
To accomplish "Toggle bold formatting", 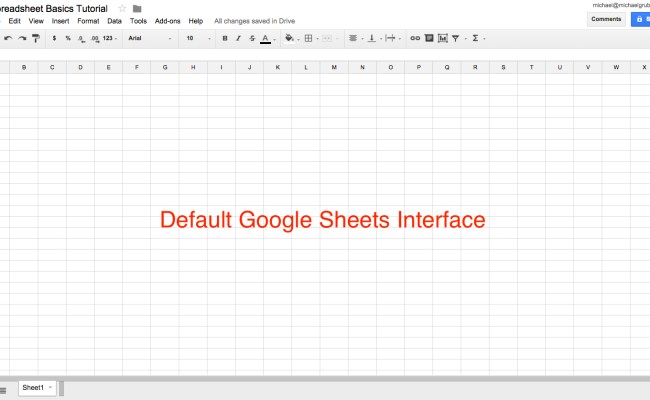I will (x=225, y=38).
